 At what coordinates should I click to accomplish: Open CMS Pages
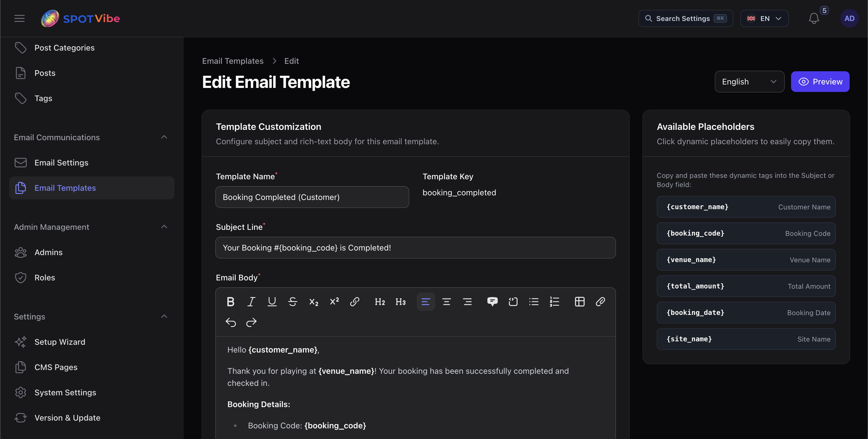(x=92, y=367)
